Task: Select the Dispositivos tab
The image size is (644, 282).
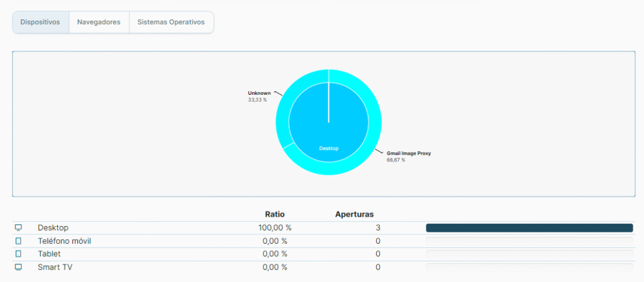Action: 40,22
